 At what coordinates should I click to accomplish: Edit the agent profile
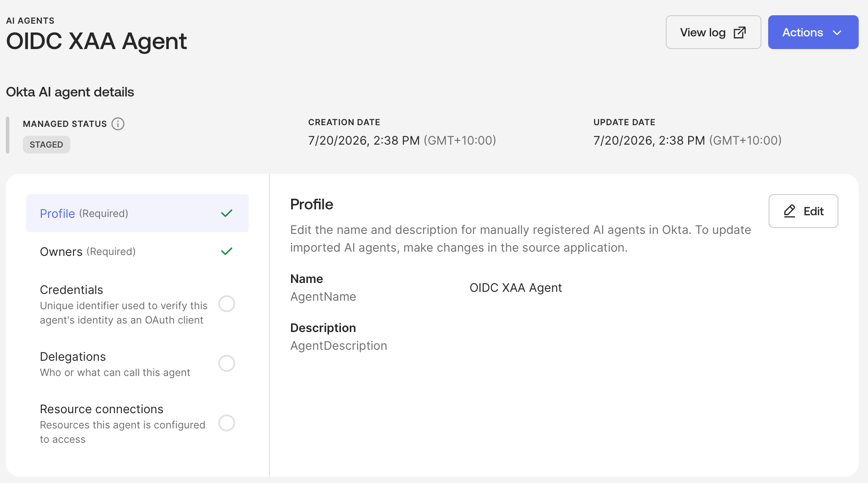point(803,211)
